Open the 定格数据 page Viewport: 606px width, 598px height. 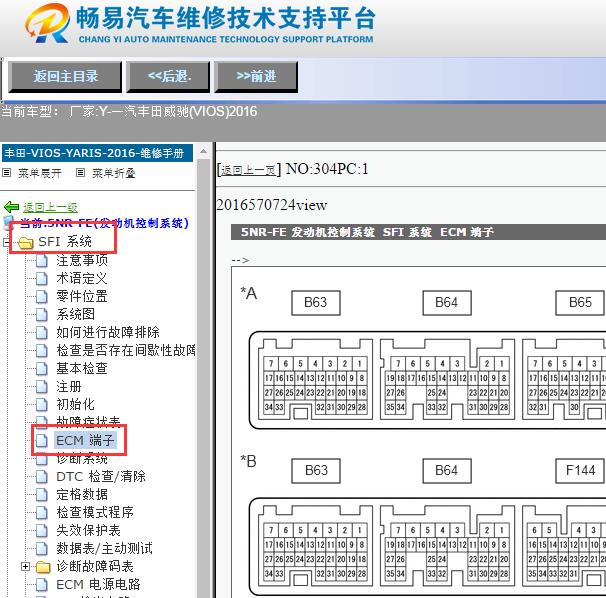coord(82,494)
